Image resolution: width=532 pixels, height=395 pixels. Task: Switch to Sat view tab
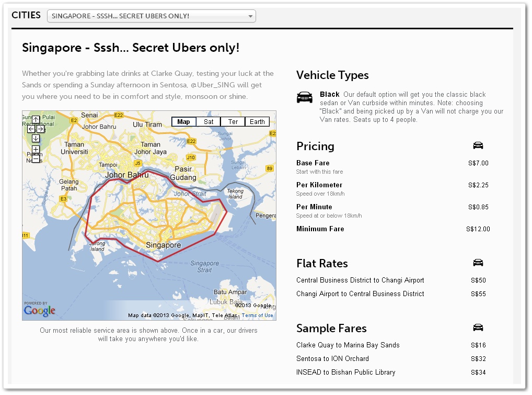coord(209,121)
